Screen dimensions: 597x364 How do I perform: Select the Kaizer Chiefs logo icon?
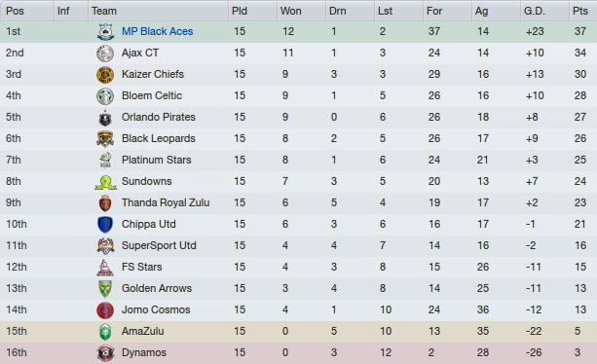pos(105,75)
